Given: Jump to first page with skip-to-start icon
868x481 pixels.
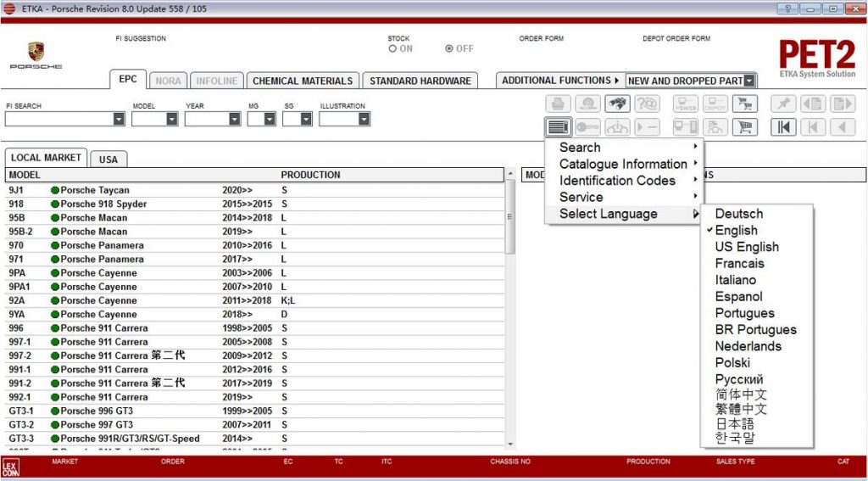Looking at the screenshot, I should pos(783,127).
